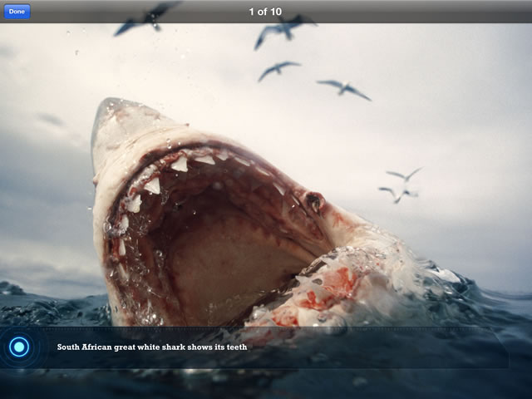Tap the glowing blue circle caption icon
This screenshot has height=399, width=532.
coord(19,347)
